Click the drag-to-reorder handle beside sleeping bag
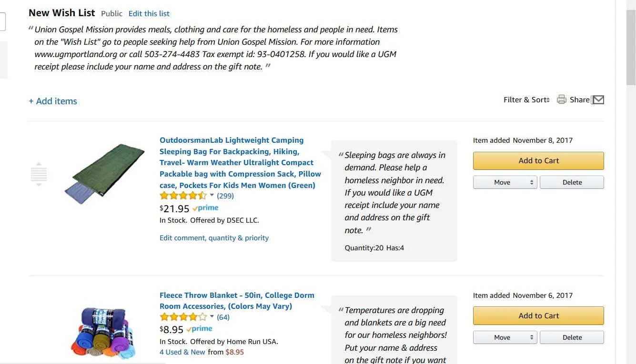Viewport: 636px width, 364px height. point(39,174)
